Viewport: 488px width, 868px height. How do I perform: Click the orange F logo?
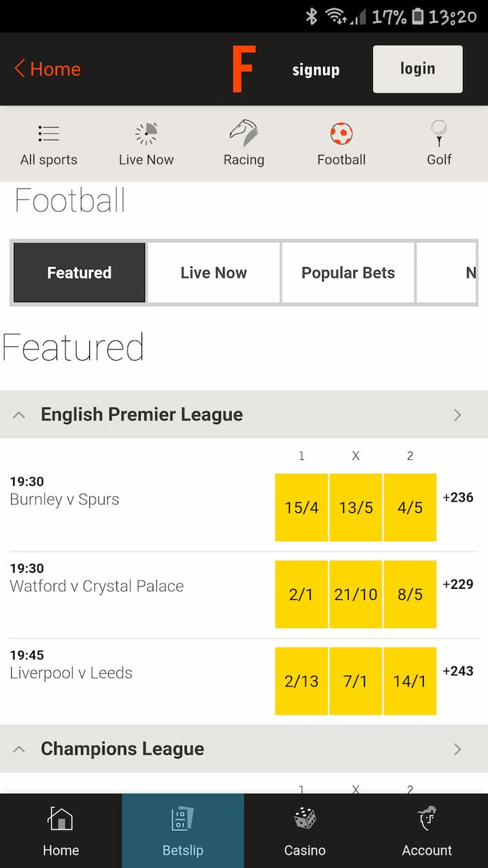(244, 68)
